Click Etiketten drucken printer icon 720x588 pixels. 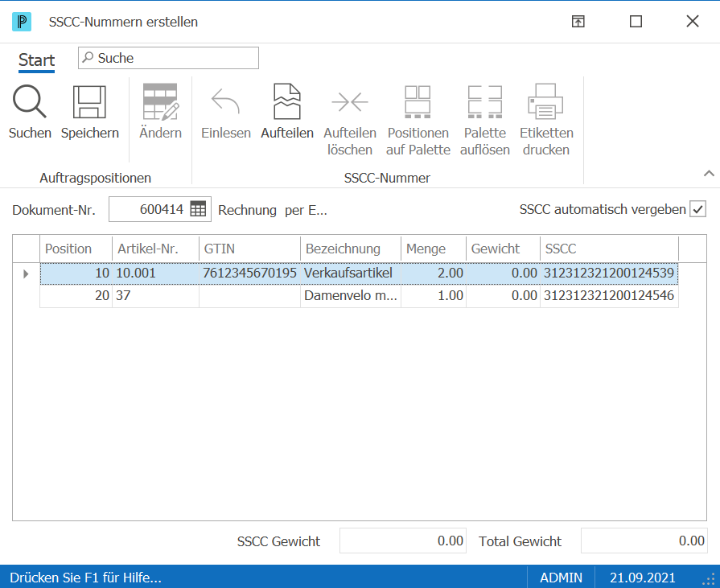click(546, 101)
